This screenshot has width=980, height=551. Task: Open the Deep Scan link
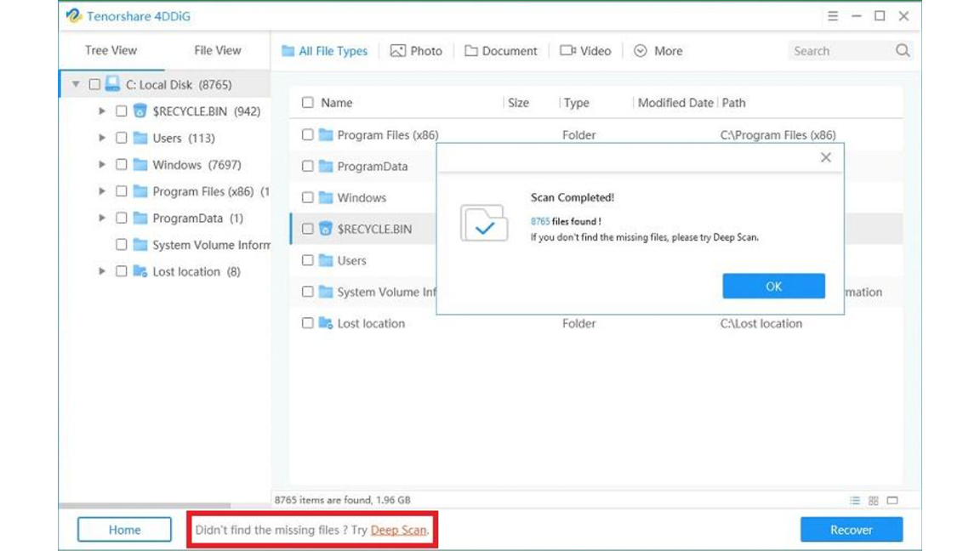tap(398, 530)
